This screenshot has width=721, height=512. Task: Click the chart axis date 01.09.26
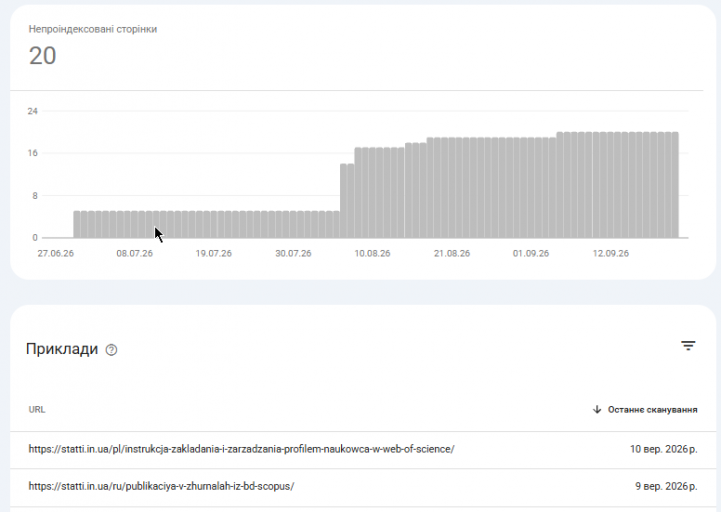click(x=531, y=253)
